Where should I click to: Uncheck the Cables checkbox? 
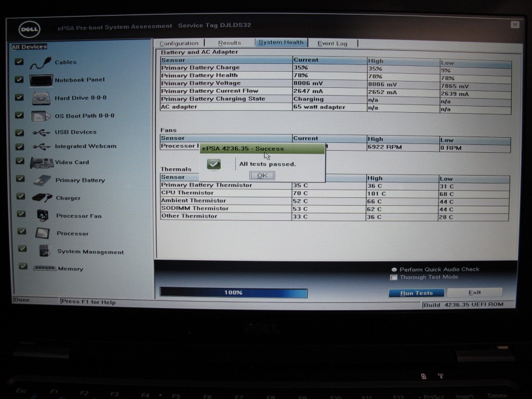click(19, 62)
